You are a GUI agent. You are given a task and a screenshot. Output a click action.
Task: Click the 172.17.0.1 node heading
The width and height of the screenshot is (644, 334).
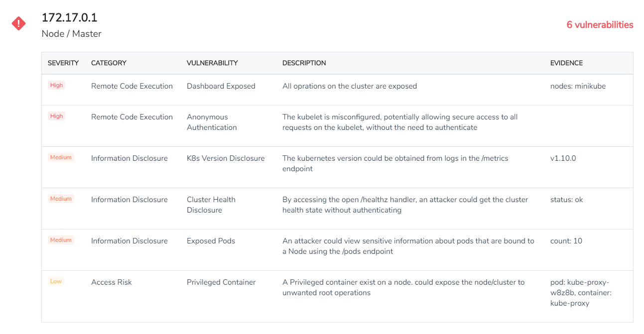[x=69, y=18]
